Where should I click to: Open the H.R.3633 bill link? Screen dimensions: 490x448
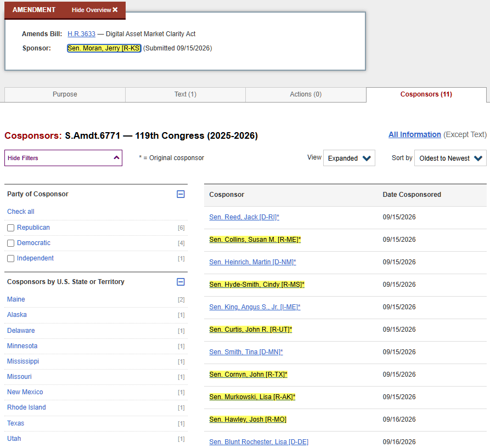coord(81,33)
